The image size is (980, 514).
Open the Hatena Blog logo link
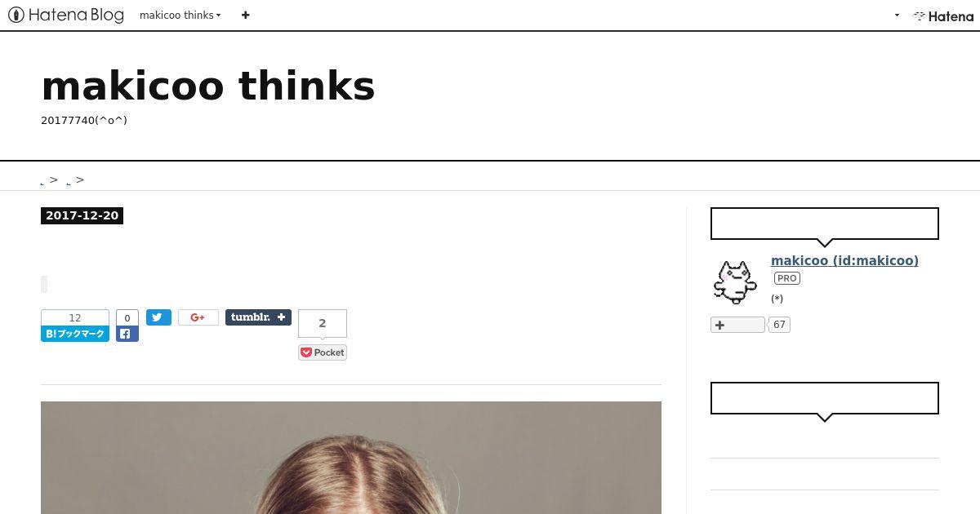(x=66, y=15)
